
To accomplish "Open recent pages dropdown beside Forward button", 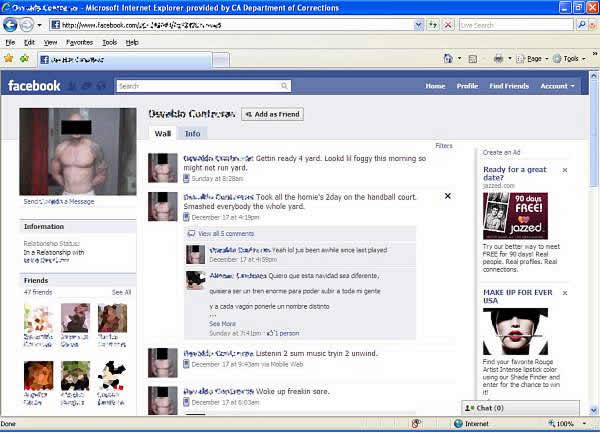I will [x=39, y=26].
